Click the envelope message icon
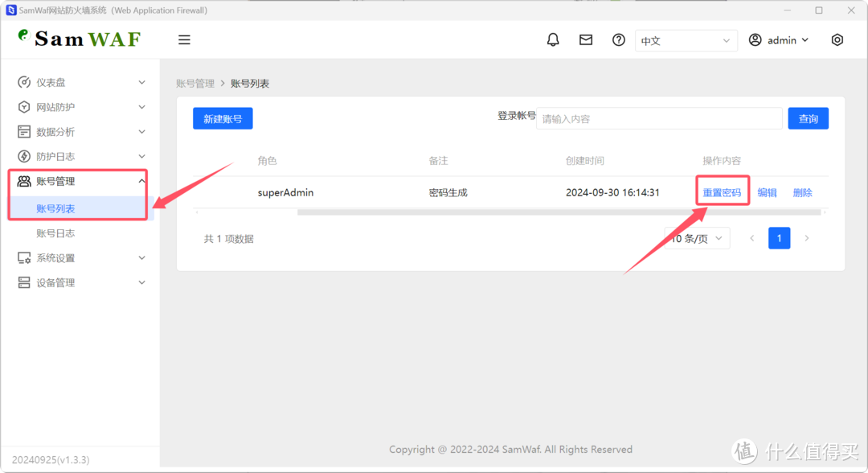Viewport: 868px width, 473px height. click(585, 39)
